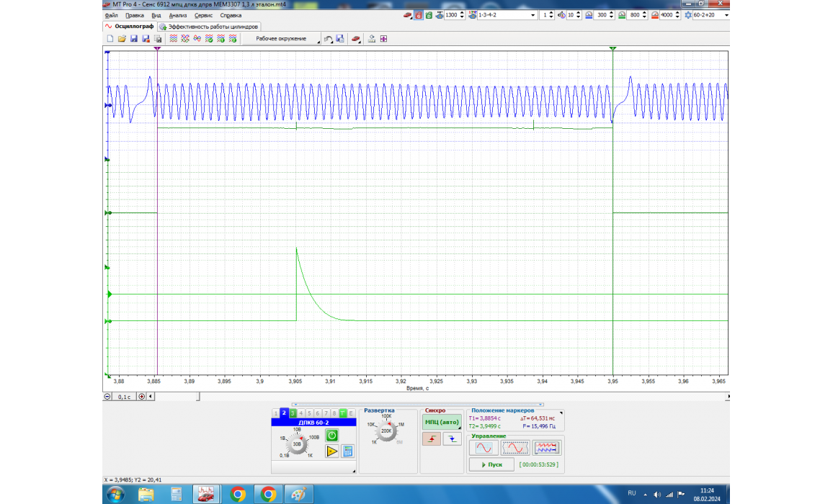
Task: Select rising edge sync trigger icon
Action: pos(432,439)
